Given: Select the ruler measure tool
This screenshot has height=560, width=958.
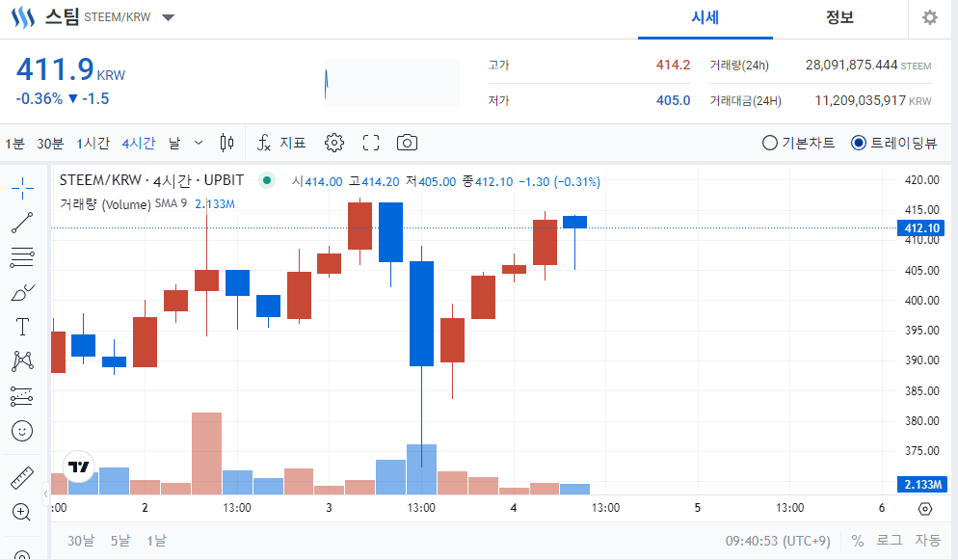Looking at the screenshot, I should tap(22, 477).
